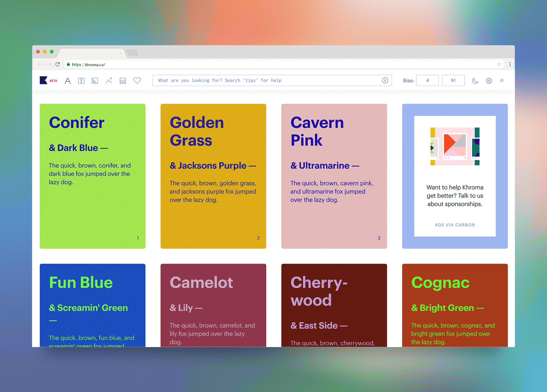Click the second Bias value field showing 91
The width and height of the screenshot is (547, 392).
tap(453, 80)
